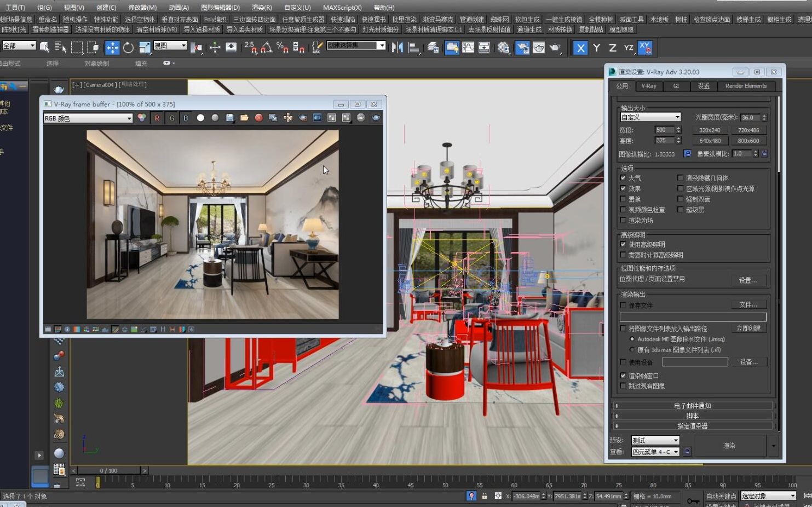Open the 设置 tab in render settings
Screen dimensions: 812x507
[704, 86]
